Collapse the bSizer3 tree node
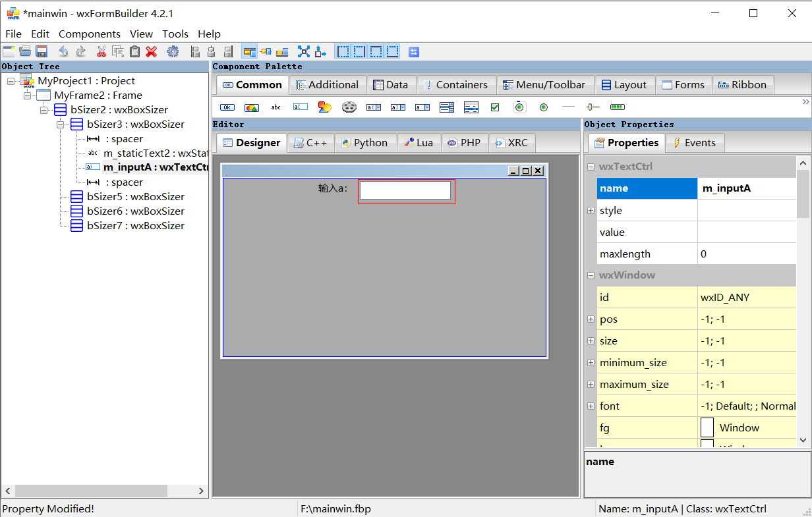This screenshot has width=812, height=517. [61, 124]
